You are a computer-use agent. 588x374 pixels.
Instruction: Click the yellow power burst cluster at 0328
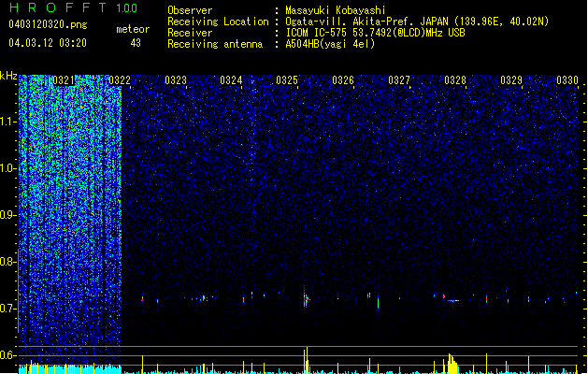tap(452, 364)
